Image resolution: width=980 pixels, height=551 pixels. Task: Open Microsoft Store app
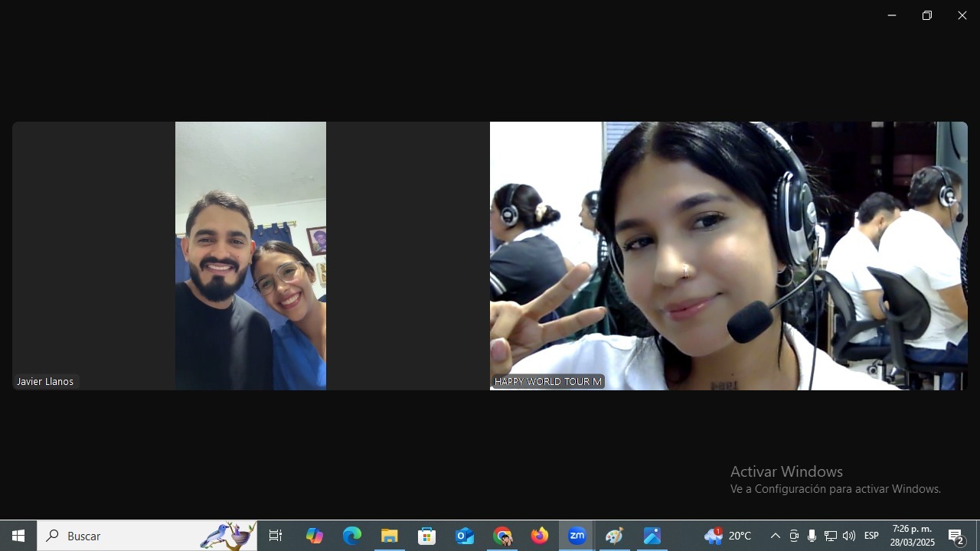pos(427,536)
